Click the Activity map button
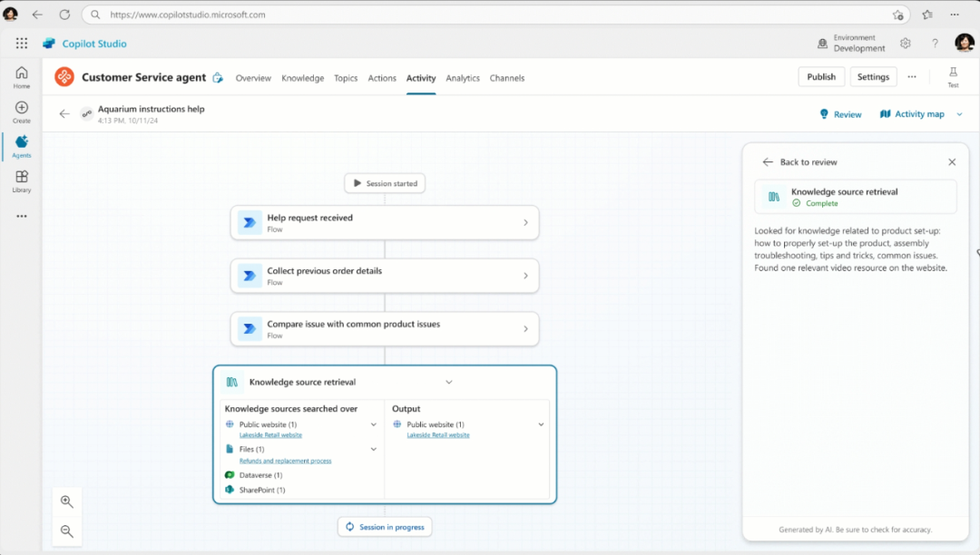This screenshot has width=980, height=555. pyautogui.click(x=912, y=114)
